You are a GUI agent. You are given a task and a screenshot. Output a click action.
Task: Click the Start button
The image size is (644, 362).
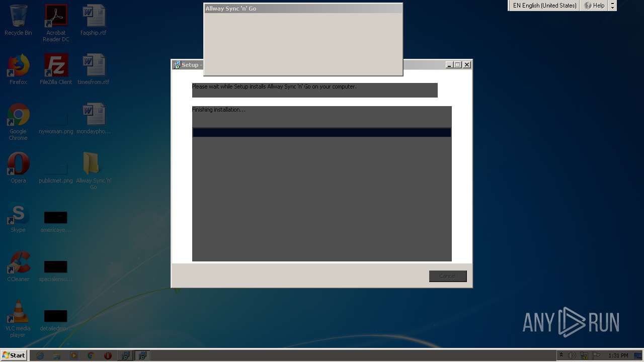click(x=14, y=355)
